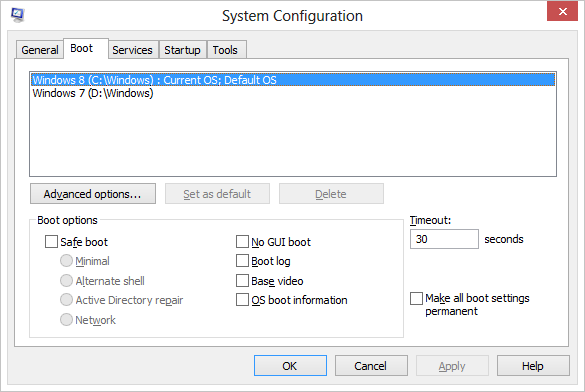Check the Base video option

242,280
